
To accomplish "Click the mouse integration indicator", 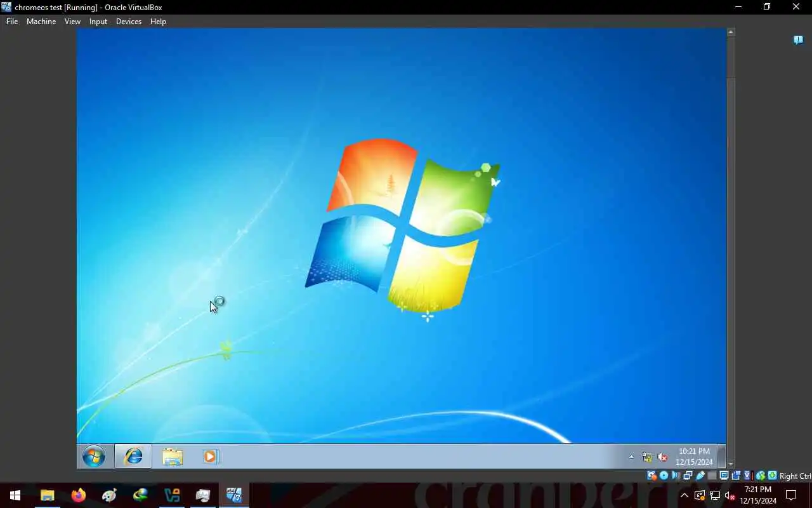I will pyautogui.click(x=761, y=476).
